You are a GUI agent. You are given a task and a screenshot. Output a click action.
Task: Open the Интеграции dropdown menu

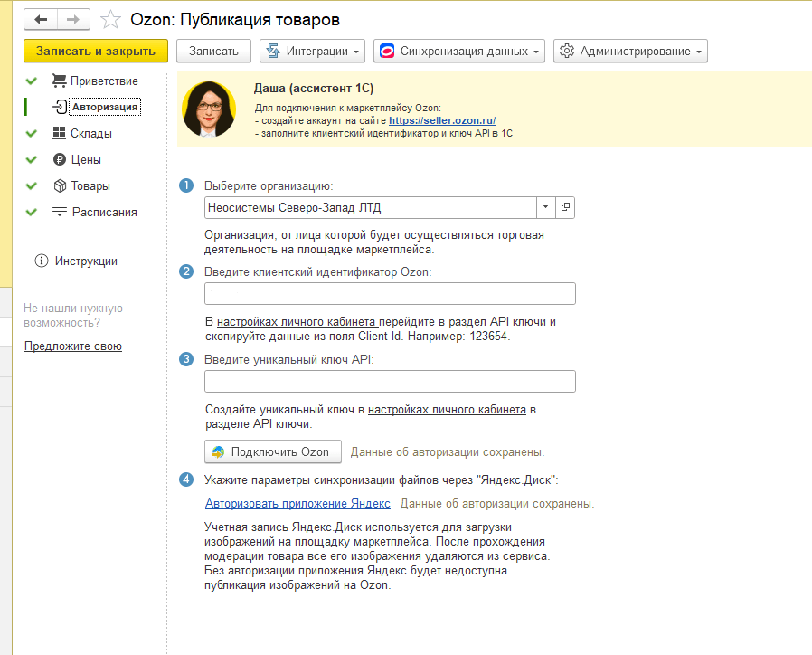312,51
